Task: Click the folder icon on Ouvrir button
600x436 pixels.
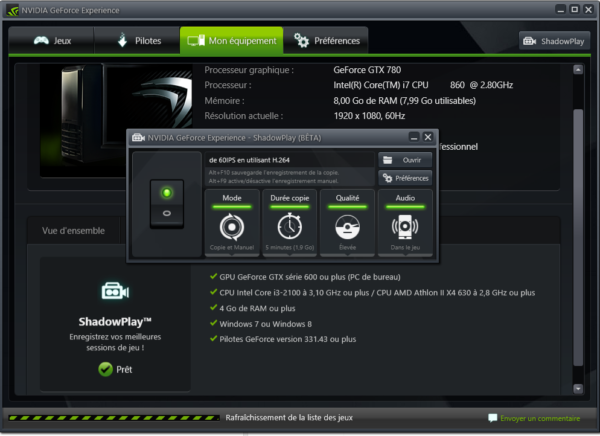Action: (388, 160)
